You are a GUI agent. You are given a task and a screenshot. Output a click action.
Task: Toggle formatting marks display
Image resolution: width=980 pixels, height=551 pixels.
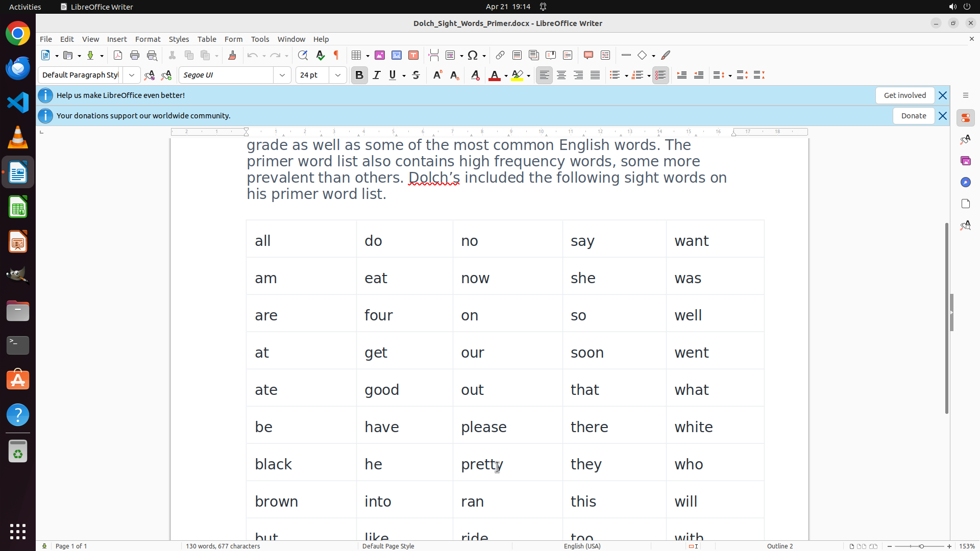click(x=336, y=55)
